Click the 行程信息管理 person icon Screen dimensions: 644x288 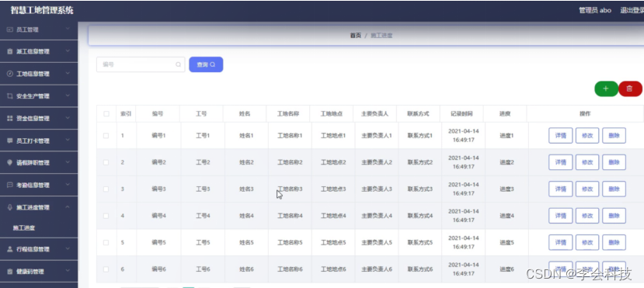pyautogui.click(x=10, y=249)
